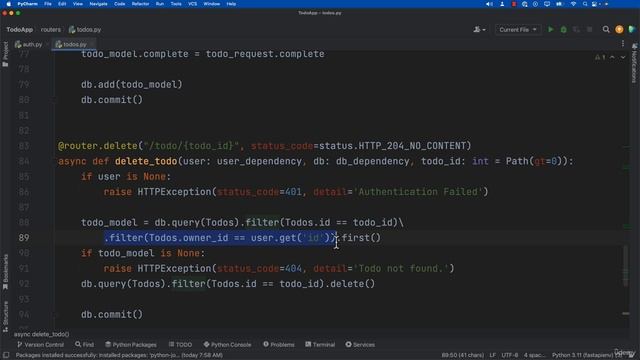Click the grayed-out stop icon
The image size is (640, 360).
pyautogui.click(x=589, y=29)
